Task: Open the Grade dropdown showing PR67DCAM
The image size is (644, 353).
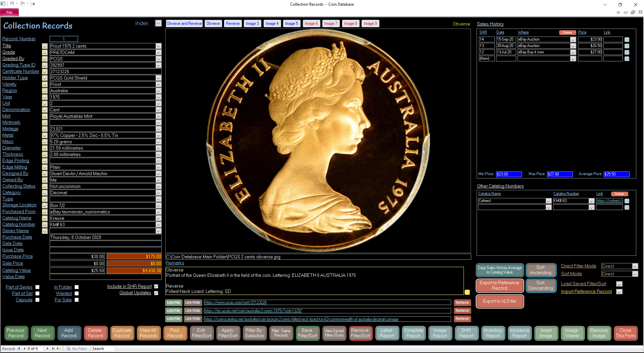Action: (x=158, y=52)
